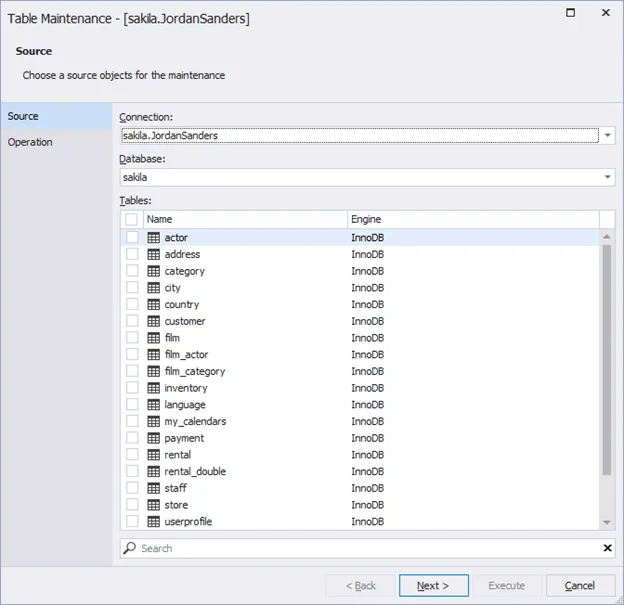Image resolution: width=624 pixels, height=605 pixels.
Task: Tick the category table checkbox
Action: (x=132, y=271)
